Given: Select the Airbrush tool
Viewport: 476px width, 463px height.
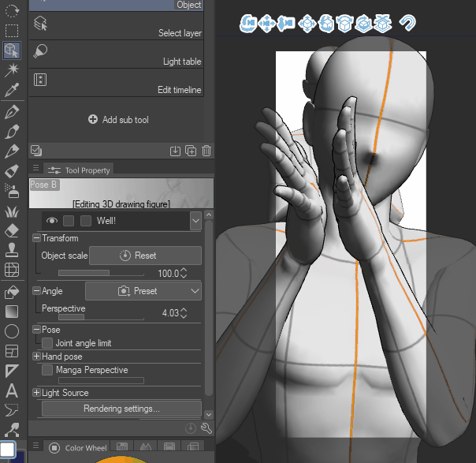Looking at the screenshot, I should coord(12,191).
